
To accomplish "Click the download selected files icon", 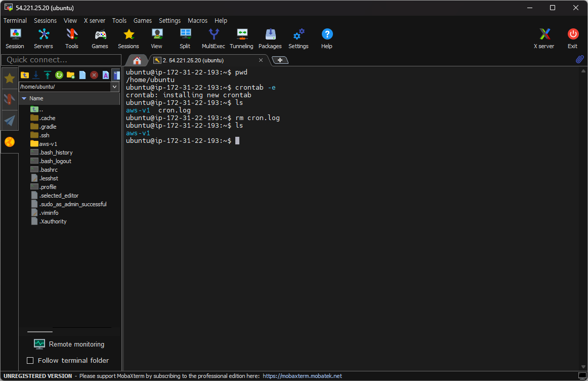I will (x=36, y=75).
